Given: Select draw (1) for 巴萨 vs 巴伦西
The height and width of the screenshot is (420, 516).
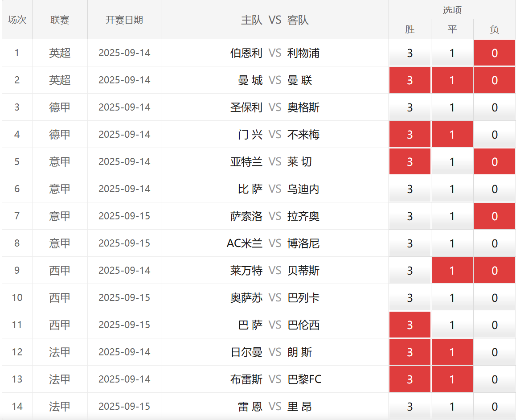Looking at the screenshot, I should pyautogui.click(x=452, y=325).
